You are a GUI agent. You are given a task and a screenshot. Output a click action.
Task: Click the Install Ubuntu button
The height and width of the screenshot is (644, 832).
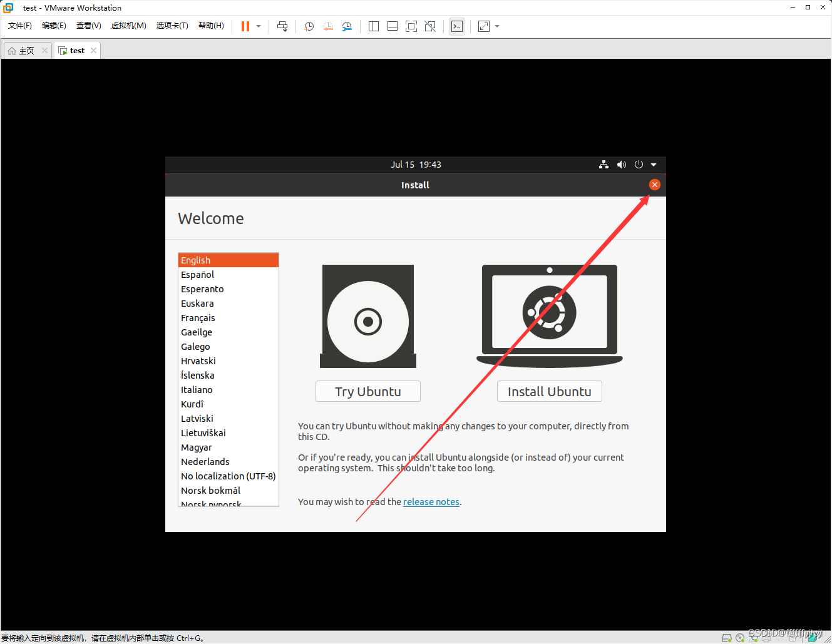[x=550, y=392]
